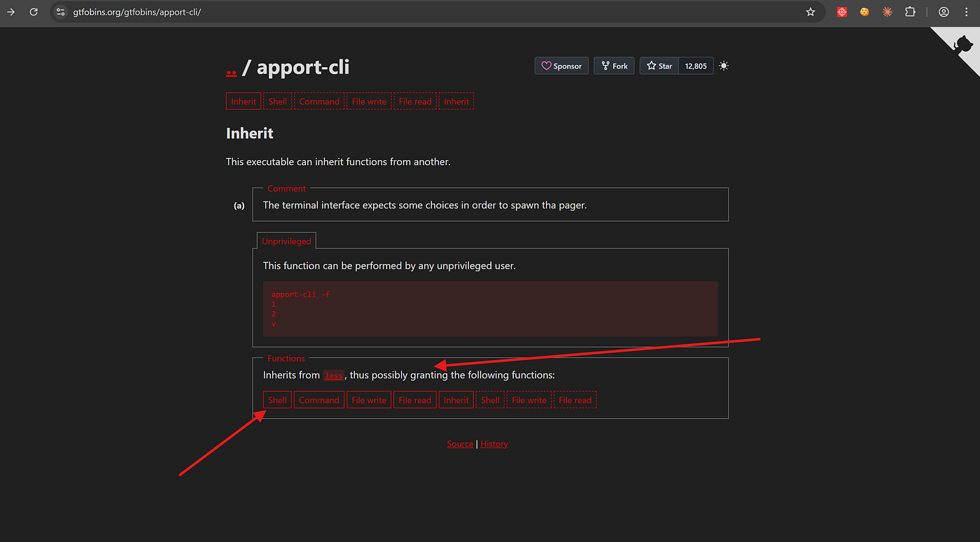
Task: Click the 'Comment' box label
Action: tap(286, 188)
